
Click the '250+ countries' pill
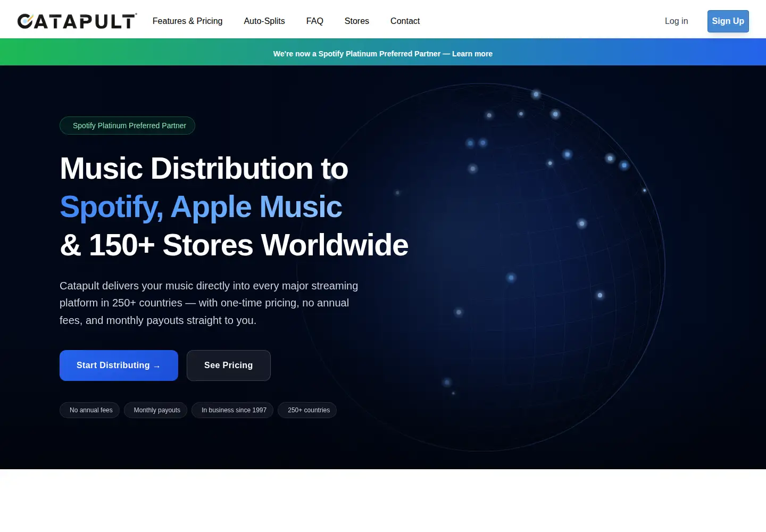click(x=307, y=410)
